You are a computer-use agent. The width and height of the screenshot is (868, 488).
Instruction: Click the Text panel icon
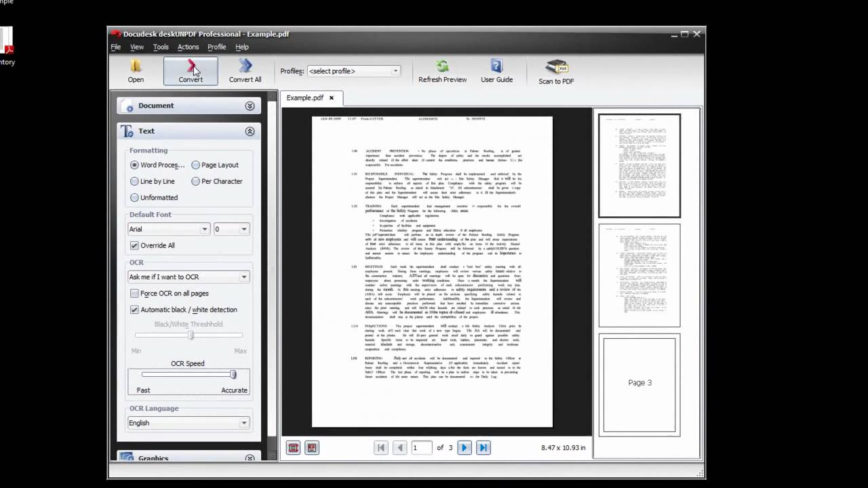(x=126, y=131)
